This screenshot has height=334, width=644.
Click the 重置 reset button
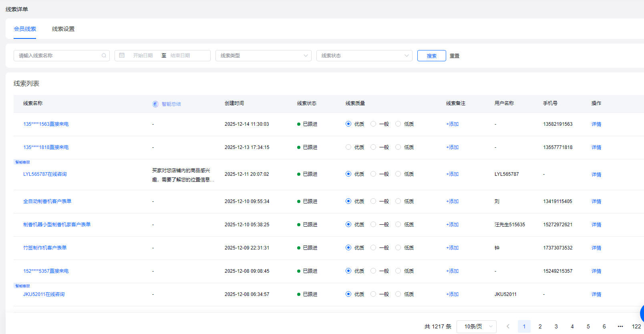tap(454, 56)
